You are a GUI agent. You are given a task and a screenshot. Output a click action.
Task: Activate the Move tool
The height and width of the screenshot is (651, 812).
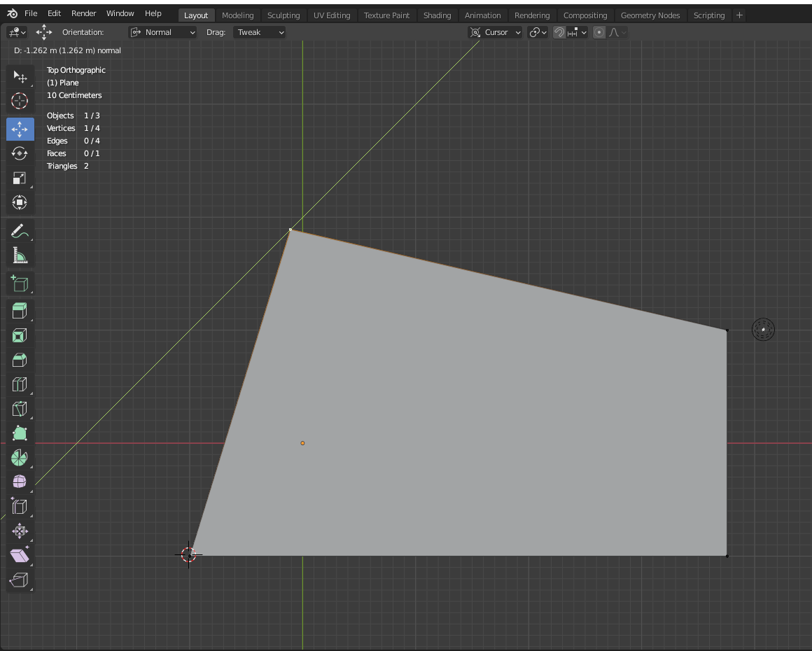[20, 129]
